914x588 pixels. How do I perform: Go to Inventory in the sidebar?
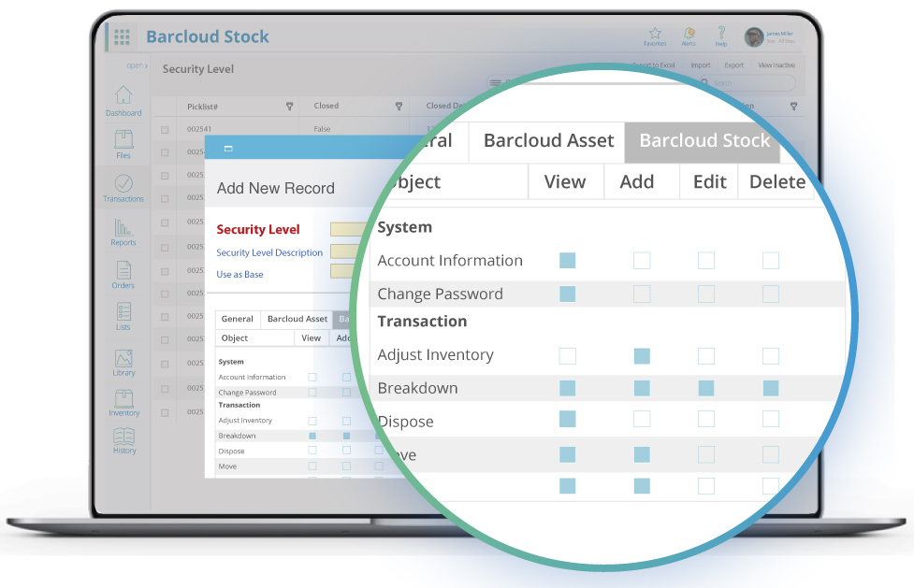pos(124,403)
